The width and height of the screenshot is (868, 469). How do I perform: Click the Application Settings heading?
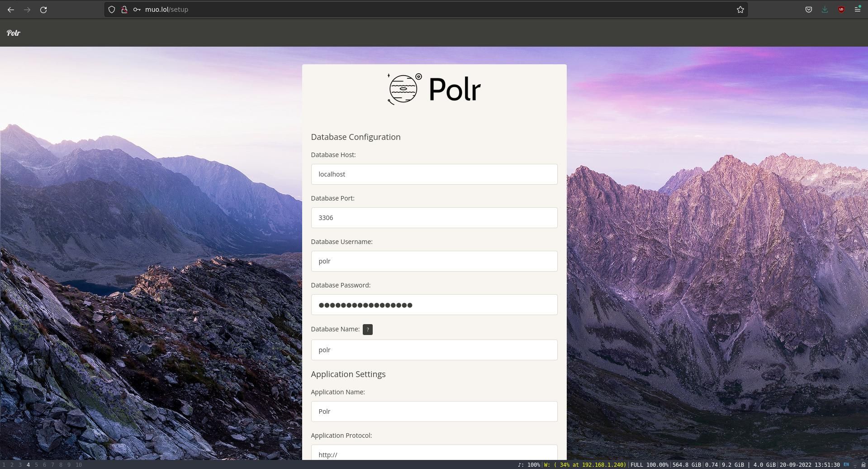[348, 374]
